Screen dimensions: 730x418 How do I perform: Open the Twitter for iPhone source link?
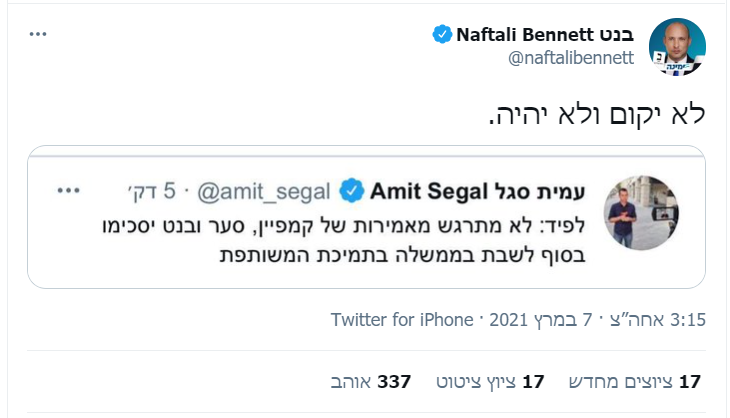coord(402,320)
